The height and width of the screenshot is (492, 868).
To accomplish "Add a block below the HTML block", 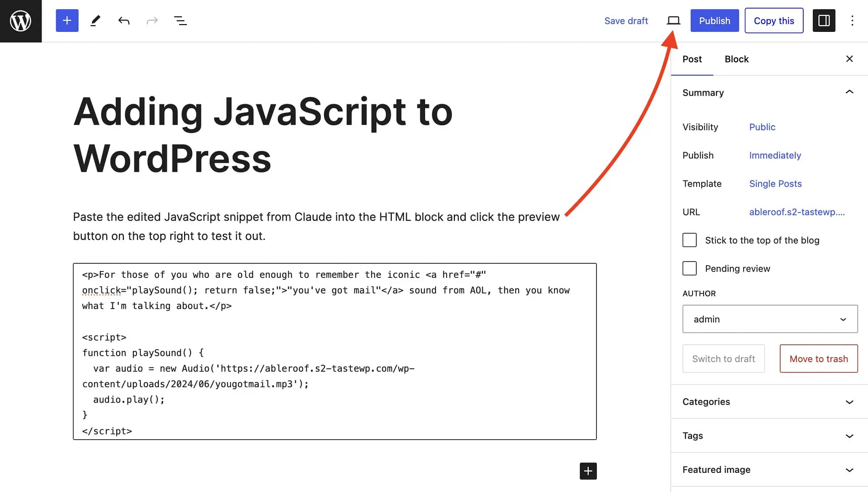I will (x=588, y=471).
